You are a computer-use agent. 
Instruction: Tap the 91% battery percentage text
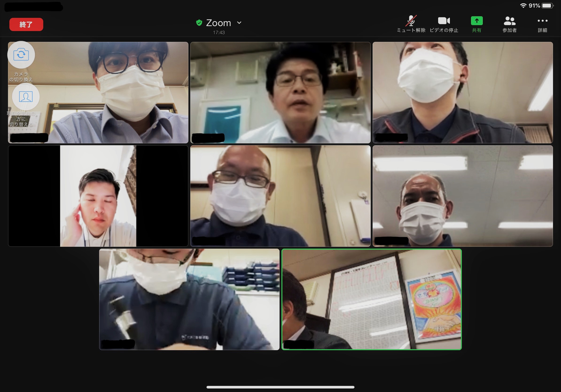[x=534, y=6]
